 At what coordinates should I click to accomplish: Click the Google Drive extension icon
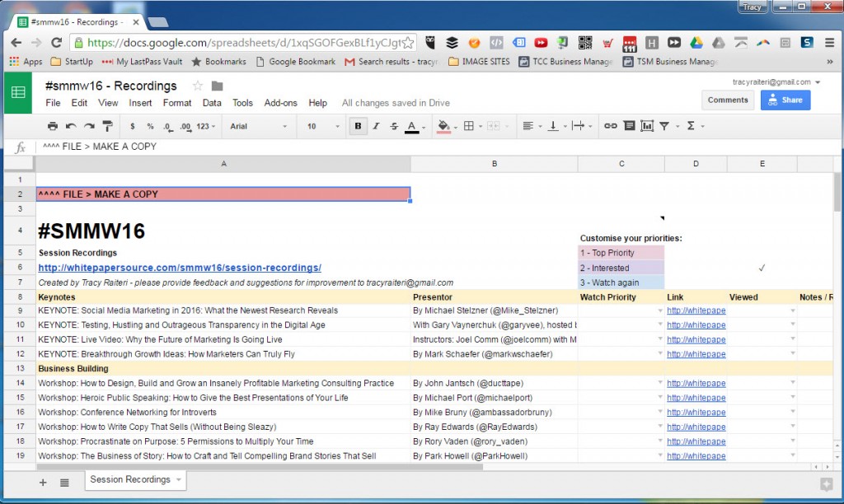(696, 43)
